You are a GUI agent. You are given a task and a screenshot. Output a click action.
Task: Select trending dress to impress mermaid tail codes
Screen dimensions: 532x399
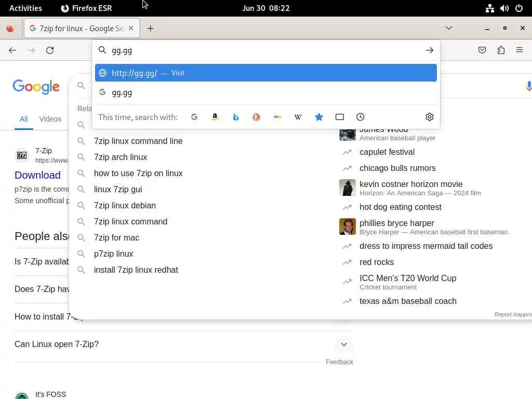pos(426,246)
